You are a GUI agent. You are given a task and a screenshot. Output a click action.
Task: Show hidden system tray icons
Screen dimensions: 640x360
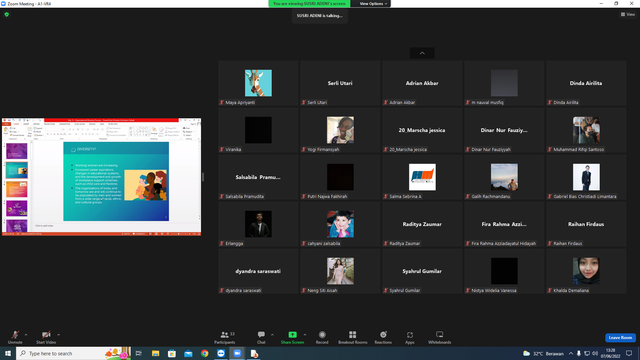click(571, 353)
